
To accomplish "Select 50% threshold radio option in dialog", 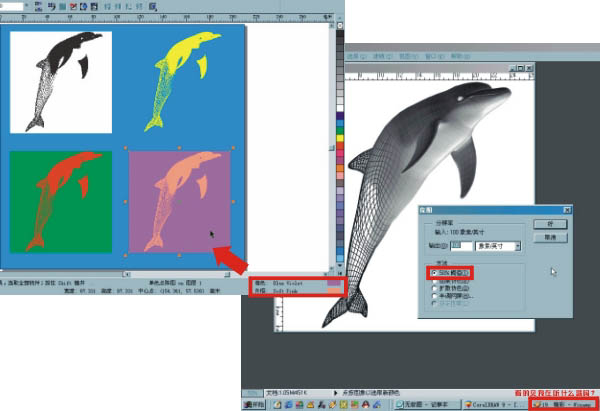I will click(x=450, y=273).
